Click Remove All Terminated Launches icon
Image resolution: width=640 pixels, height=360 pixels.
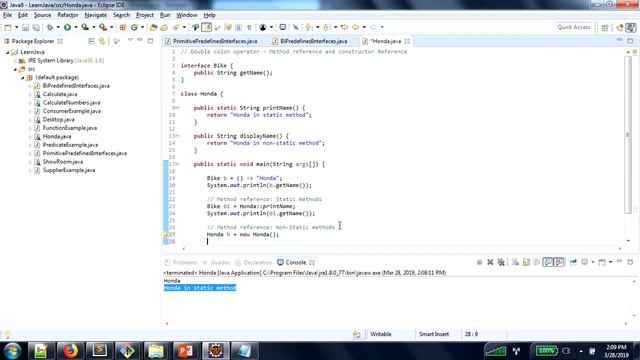[501, 262]
